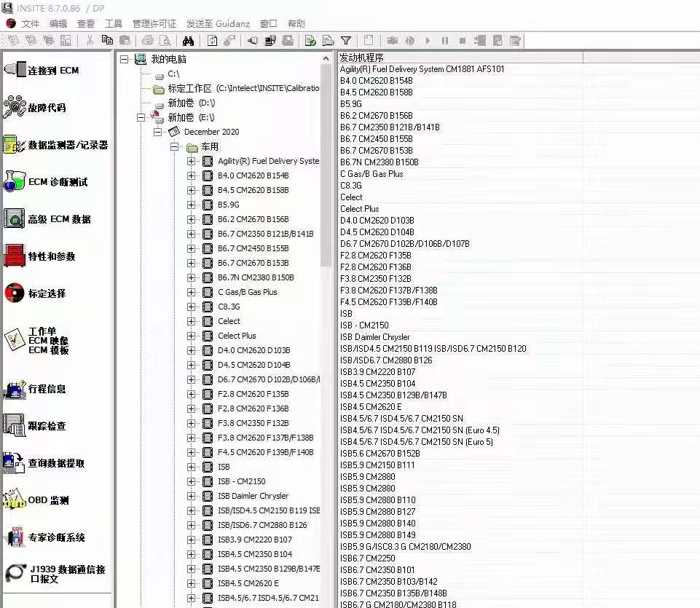Select list row 'ISB5.6 CM2670 B152B'
Image resolution: width=700 pixels, height=608 pixels.
click(380, 454)
